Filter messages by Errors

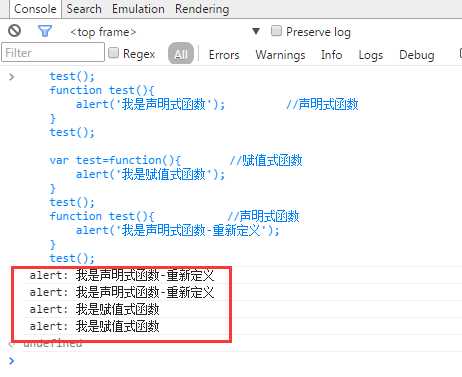pyautogui.click(x=224, y=55)
